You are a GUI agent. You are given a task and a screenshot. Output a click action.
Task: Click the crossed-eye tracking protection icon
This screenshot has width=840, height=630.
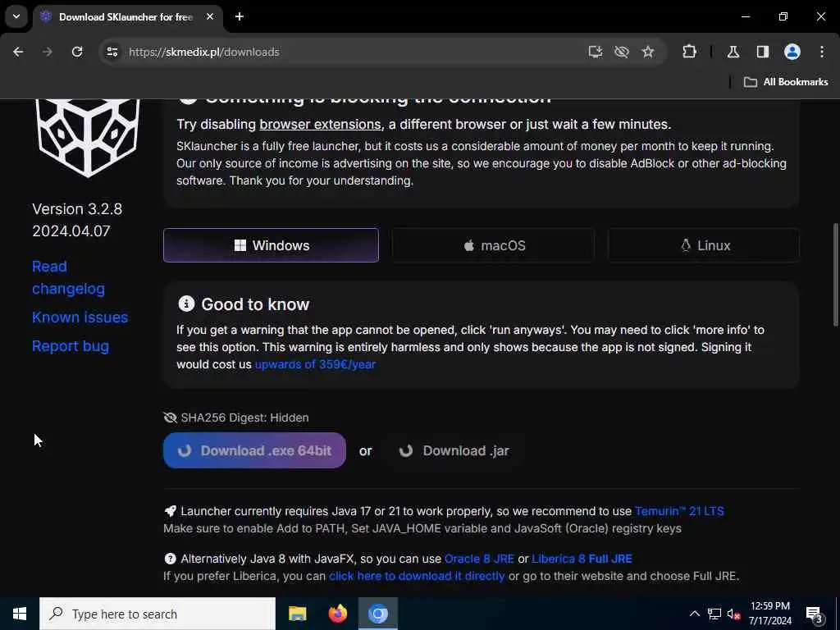(622, 52)
